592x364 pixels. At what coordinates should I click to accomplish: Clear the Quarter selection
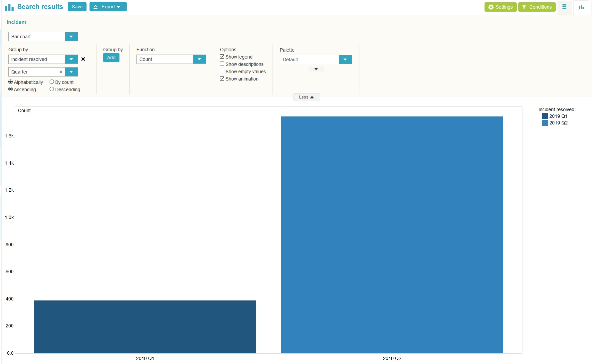click(x=61, y=72)
